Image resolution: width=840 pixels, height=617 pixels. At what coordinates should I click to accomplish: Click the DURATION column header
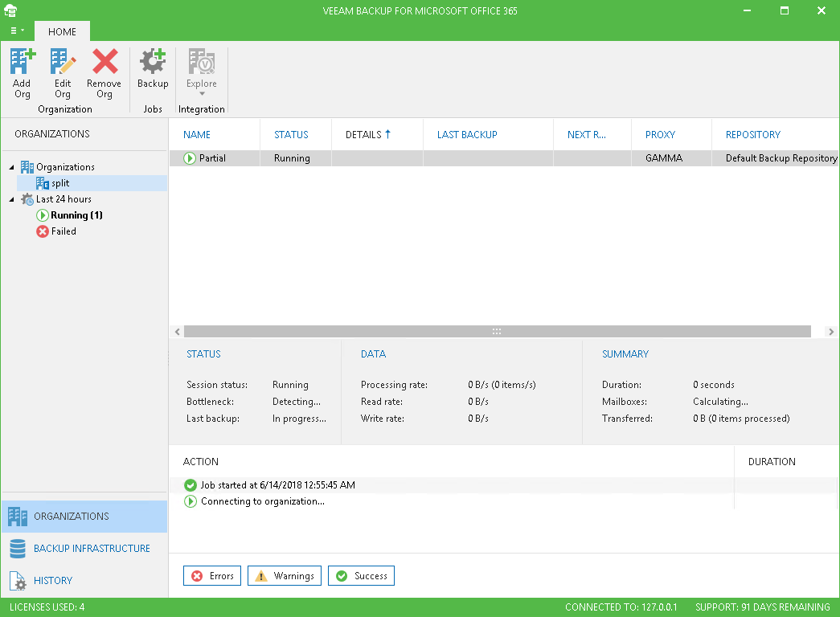click(772, 462)
